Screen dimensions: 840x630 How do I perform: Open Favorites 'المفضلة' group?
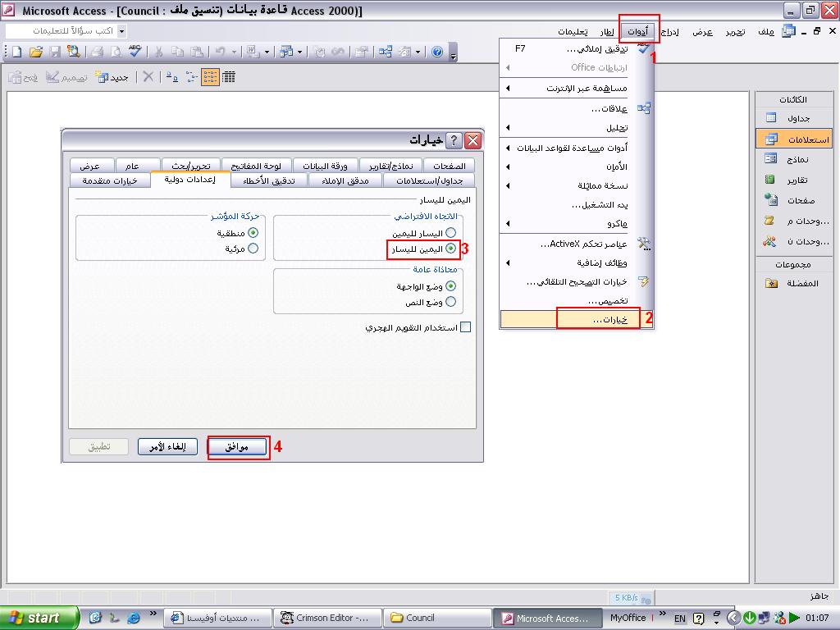pos(794,283)
